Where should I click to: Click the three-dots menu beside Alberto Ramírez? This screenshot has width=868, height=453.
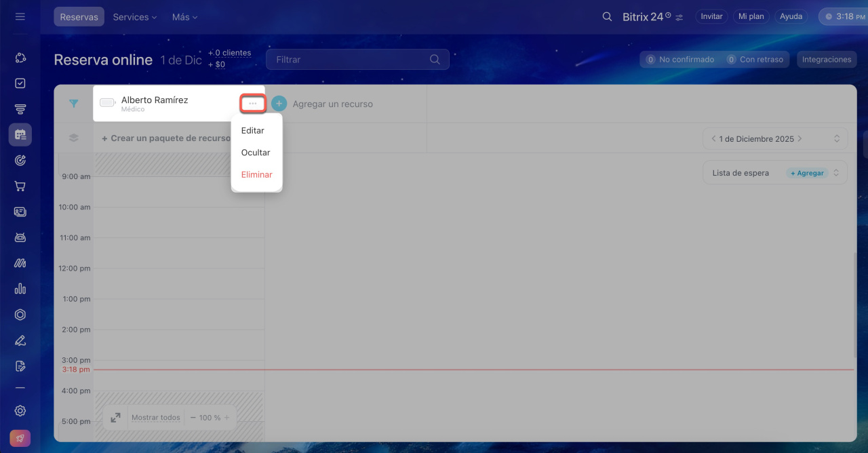(x=252, y=104)
